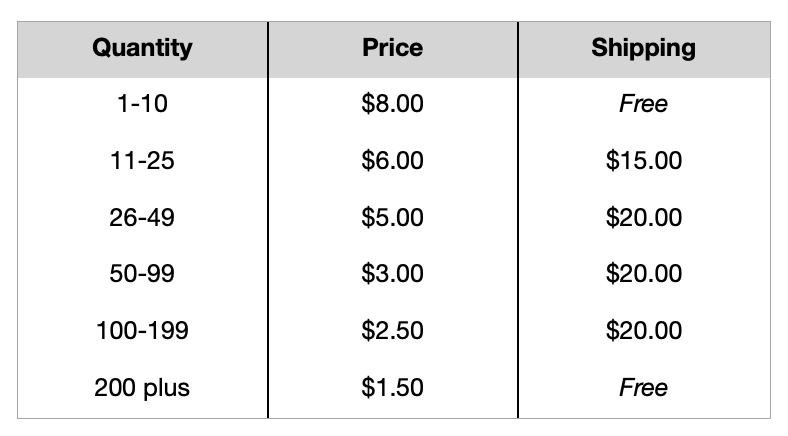Click the $6.00 price cell

pos(392,160)
